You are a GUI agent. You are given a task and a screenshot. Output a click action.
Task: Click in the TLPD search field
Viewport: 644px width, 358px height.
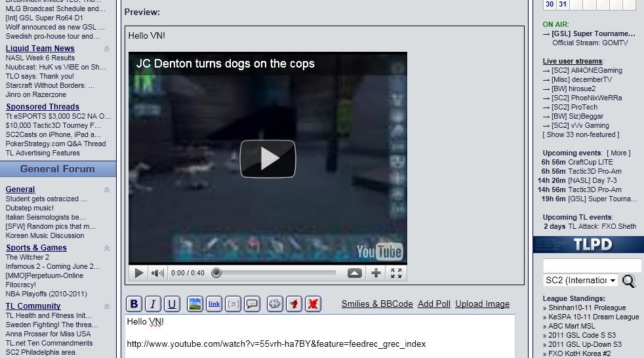(x=592, y=265)
